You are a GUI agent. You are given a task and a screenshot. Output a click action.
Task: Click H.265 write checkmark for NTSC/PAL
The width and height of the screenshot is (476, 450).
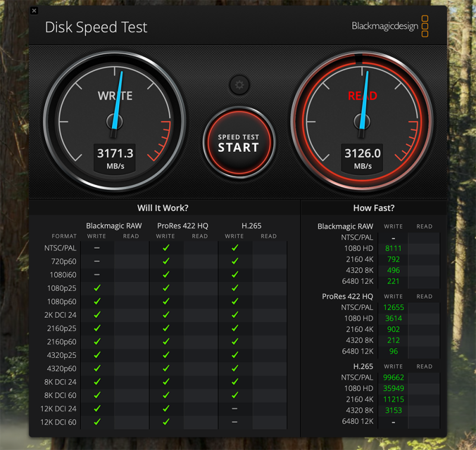point(234,248)
